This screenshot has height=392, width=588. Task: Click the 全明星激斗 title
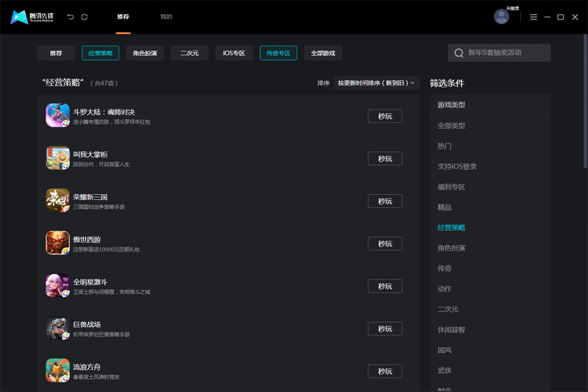(x=90, y=282)
